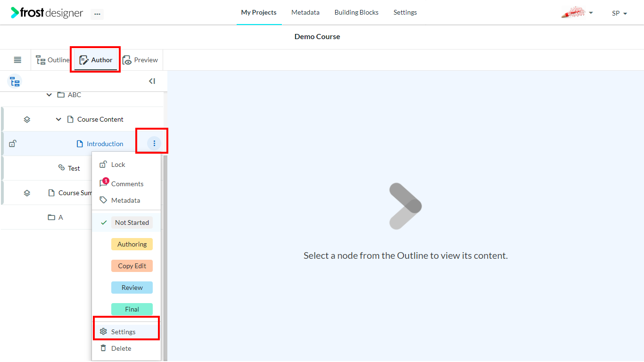Screen dimensions: 644x362
Task: Open the organization logo dropdown
Action: (577, 13)
